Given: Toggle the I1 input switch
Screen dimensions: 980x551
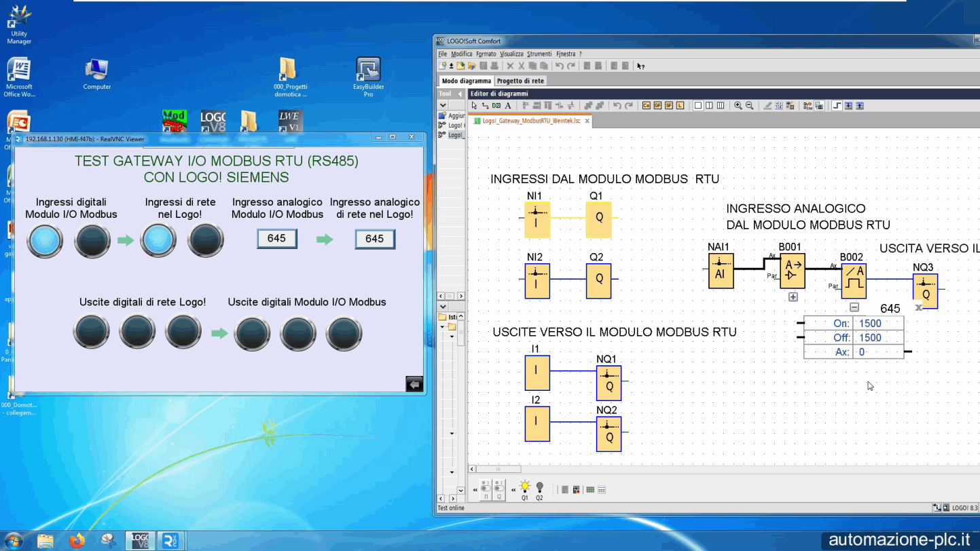Looking at the screenshot, I should 486,489.
